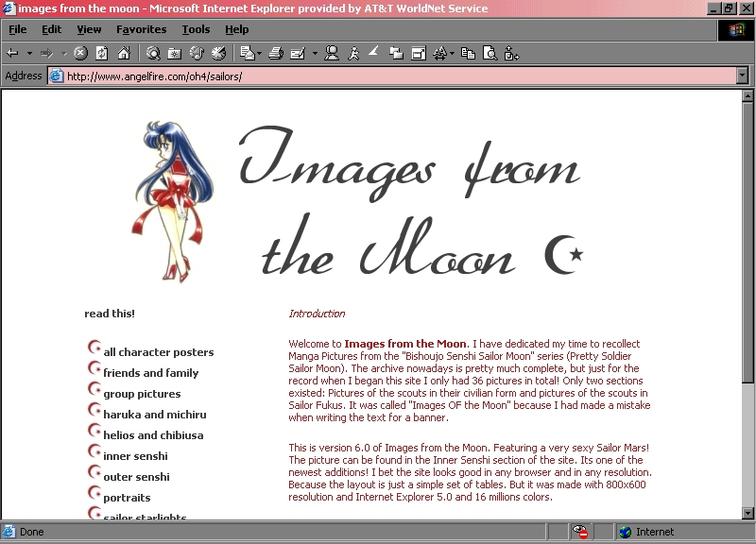Open the 'all character posters' link
This screenshot has height=544, width=756.
(158, 352)
